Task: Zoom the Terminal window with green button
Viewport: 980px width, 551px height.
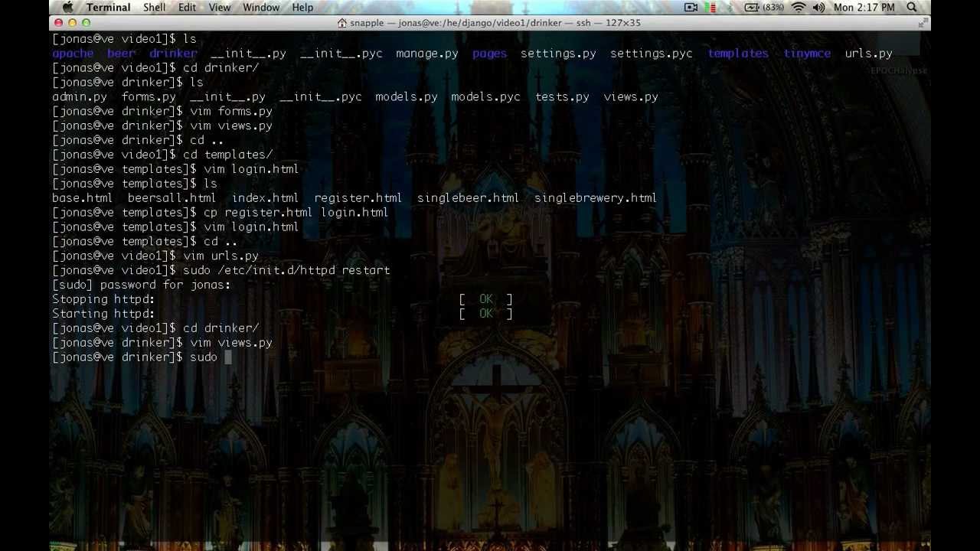Action: point(86,23)
